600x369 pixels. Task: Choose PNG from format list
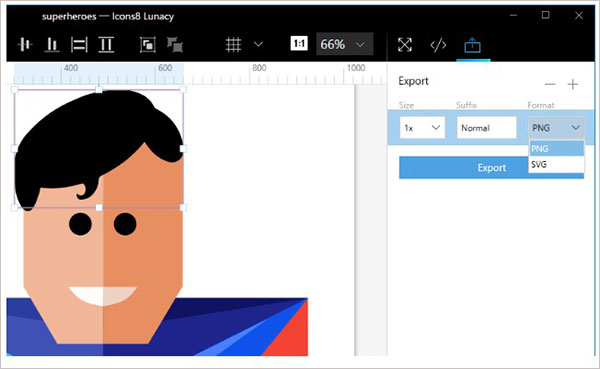pyautogui.click(x=556, y=149)
